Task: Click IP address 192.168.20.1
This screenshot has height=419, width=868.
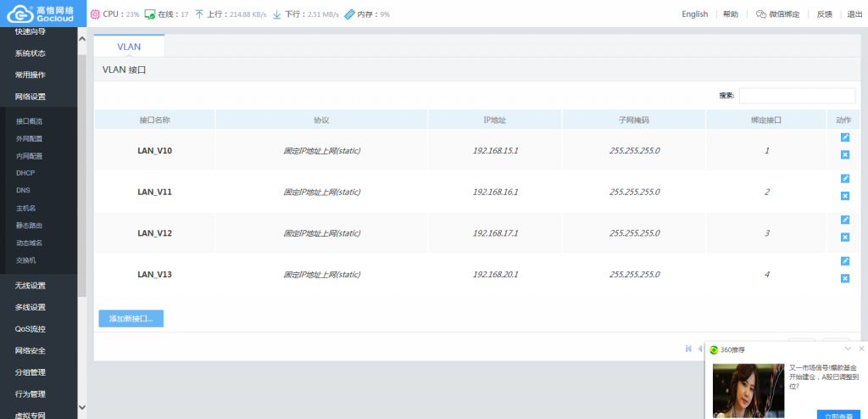Action: [495, 274]
